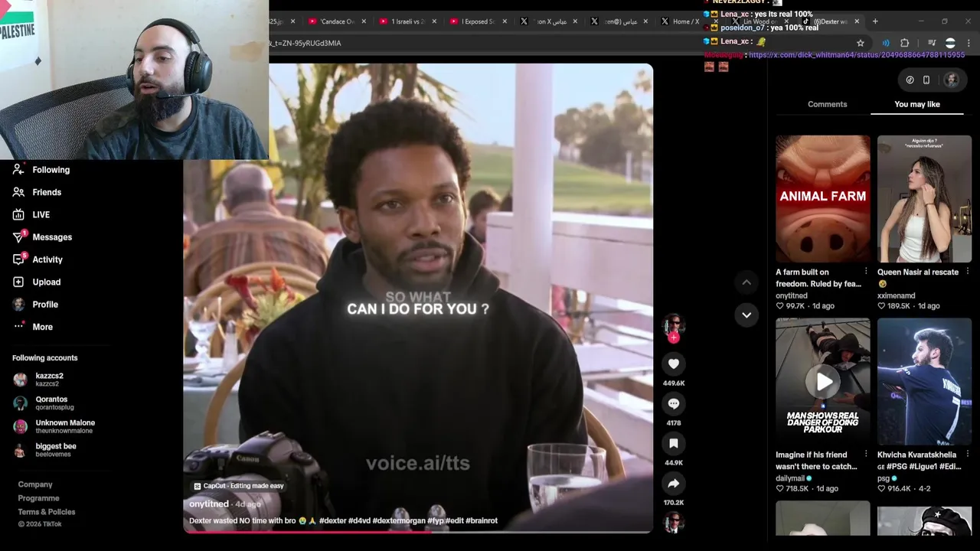Open the Company footer link
The width and height of the screenshot is (980, 551).
pyautogui.click(x=35, y=484)
